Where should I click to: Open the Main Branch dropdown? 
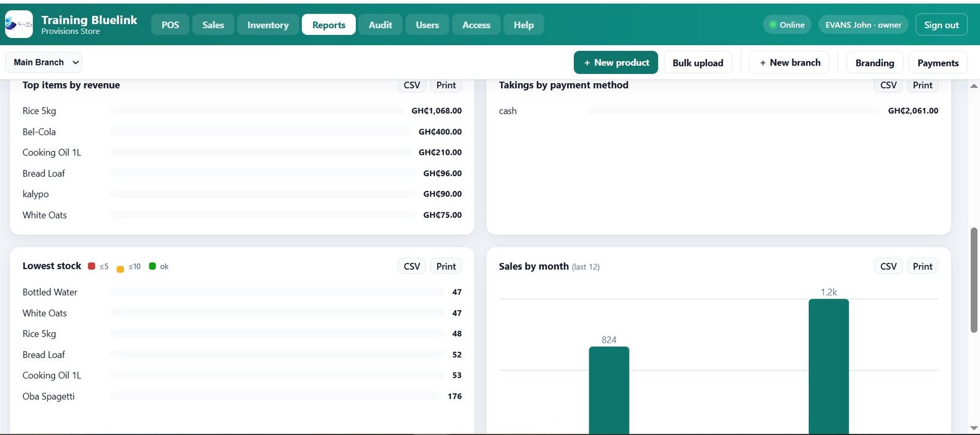click(43, 62)
